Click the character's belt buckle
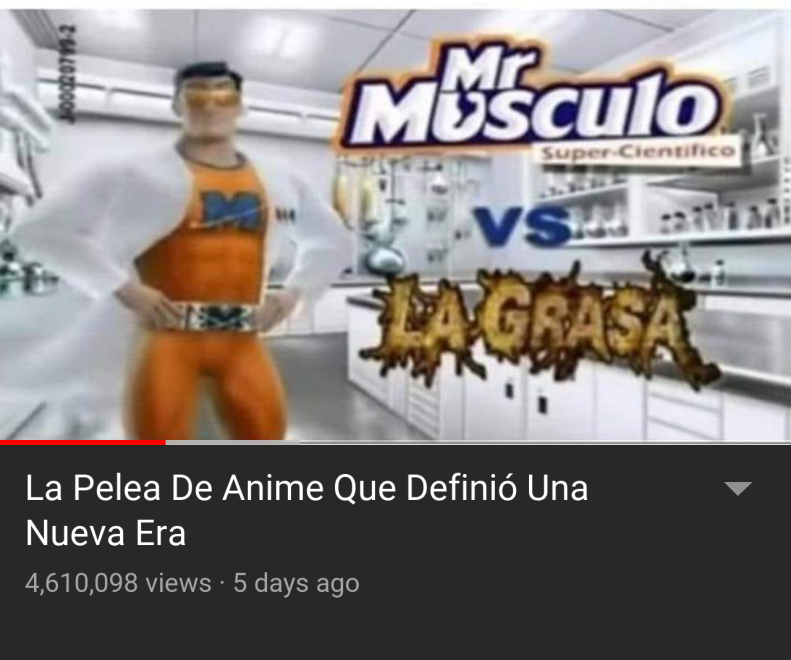Screen dimensions: 791x660 224,318
